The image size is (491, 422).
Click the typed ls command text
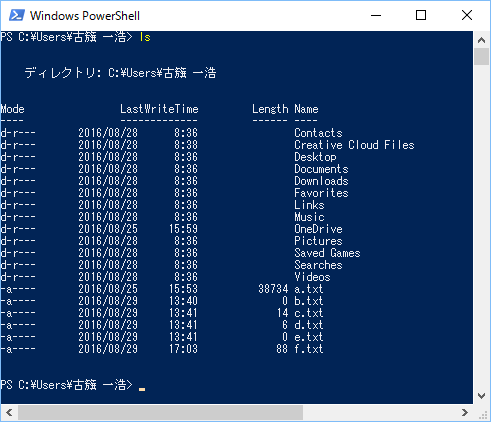click(x=145, y=37)
